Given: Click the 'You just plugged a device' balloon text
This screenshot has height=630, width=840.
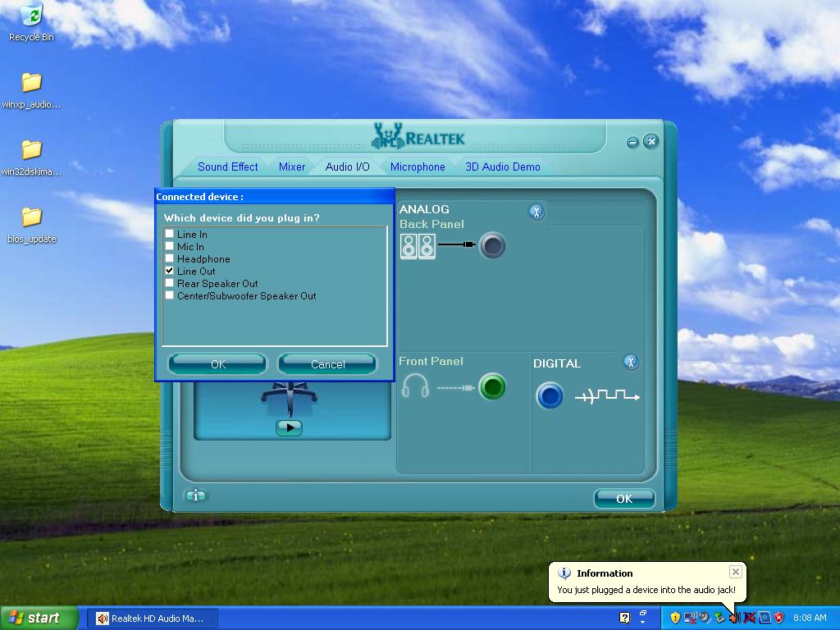Looking at the screenshot, I should click(x=646, y=590).
